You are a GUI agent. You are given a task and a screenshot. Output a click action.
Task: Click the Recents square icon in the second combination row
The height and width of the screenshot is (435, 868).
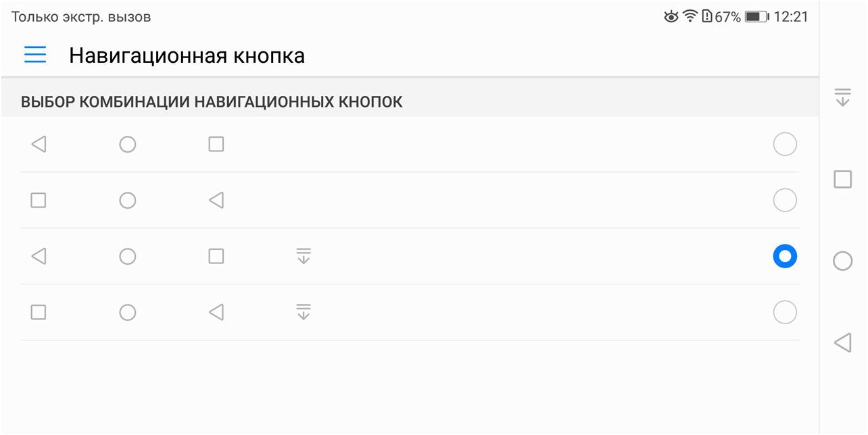[39, 200]
